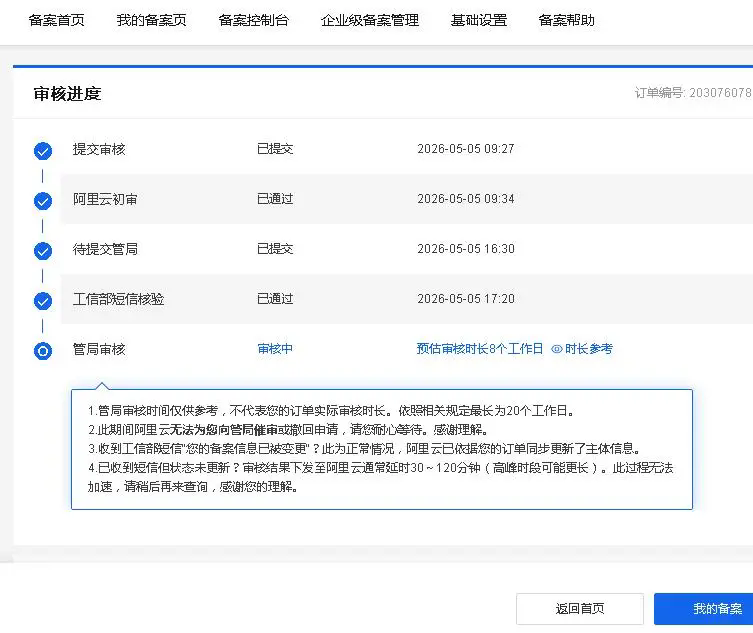753x633 pixels.
Task: Open the 备案首页 menu item
Action: point(57,20)
